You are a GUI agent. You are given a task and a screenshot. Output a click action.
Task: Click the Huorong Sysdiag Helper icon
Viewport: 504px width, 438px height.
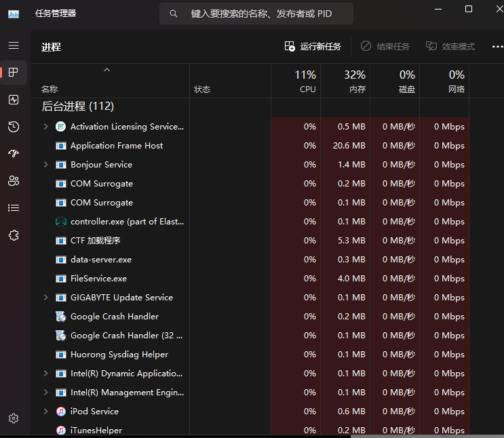pyautogui.click(x=61, y=355)
